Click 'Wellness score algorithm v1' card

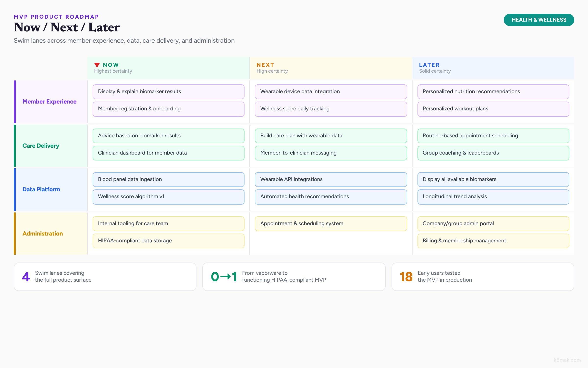pos(169,197)
